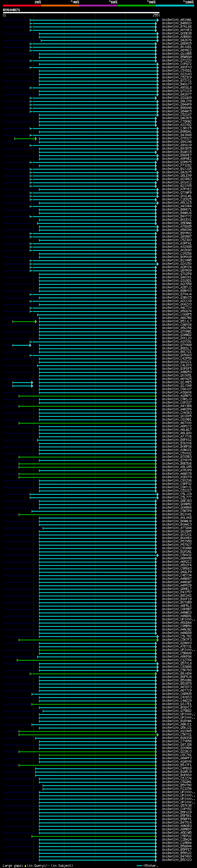Screen dimensions: 197x868
Task: Click the orange ~40% identity legend segment
Action: [x=60, y=6]
